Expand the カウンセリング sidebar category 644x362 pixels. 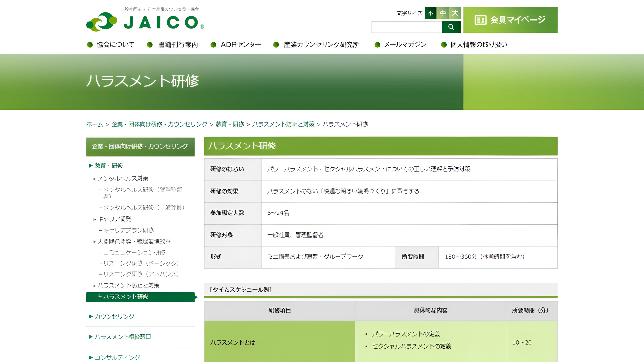114,316
